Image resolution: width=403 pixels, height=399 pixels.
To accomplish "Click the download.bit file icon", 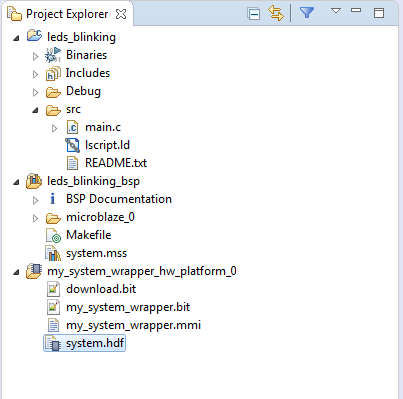I will [53, 289].
